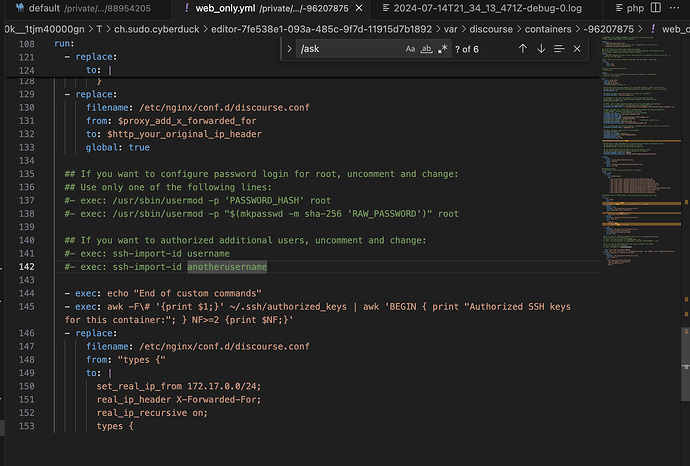Click the minimap code overview
This screenshot has width=690, height=466.
coord(642,150)
